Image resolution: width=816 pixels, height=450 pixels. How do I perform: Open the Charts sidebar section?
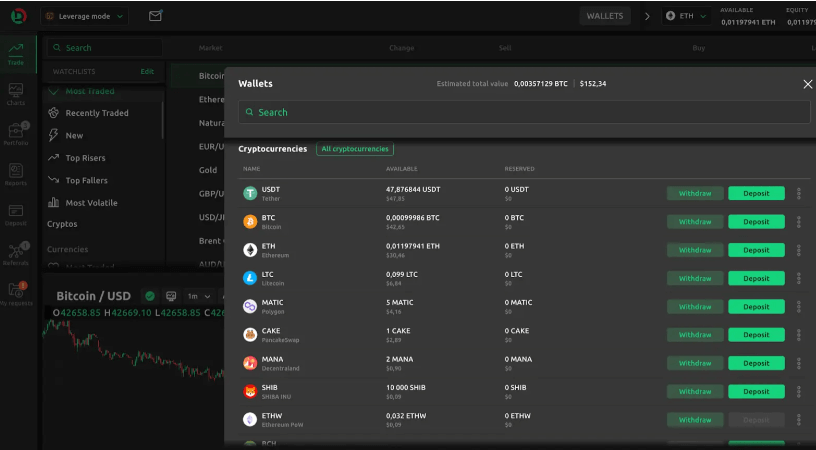click(x=16, y=94)
